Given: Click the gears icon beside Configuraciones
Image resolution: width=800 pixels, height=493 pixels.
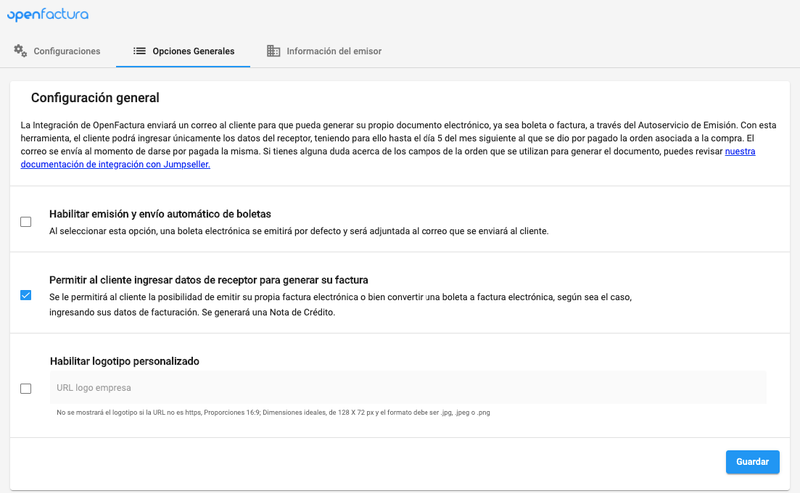Looking at the screenshot, I should tap(20, 51).
